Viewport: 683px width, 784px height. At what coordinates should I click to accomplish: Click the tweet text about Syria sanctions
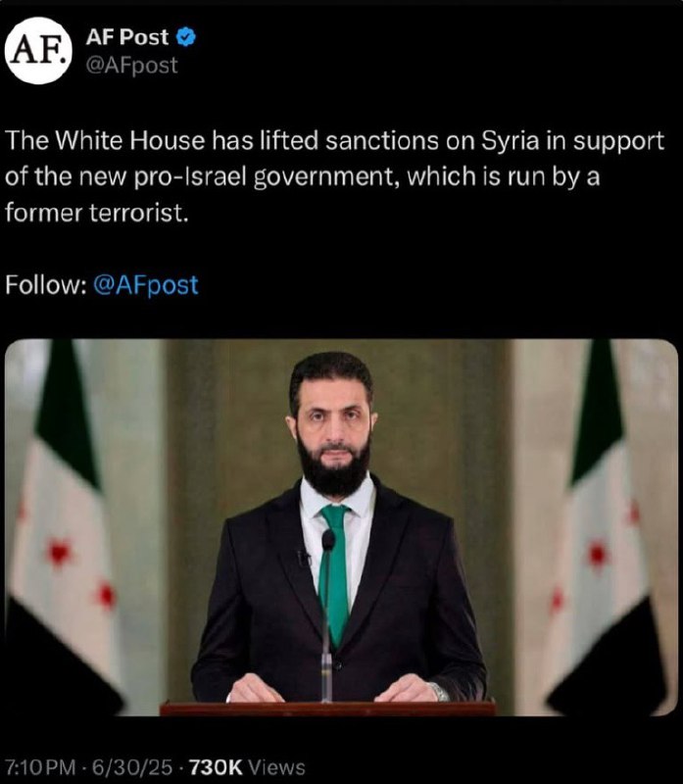click(335, 176)
